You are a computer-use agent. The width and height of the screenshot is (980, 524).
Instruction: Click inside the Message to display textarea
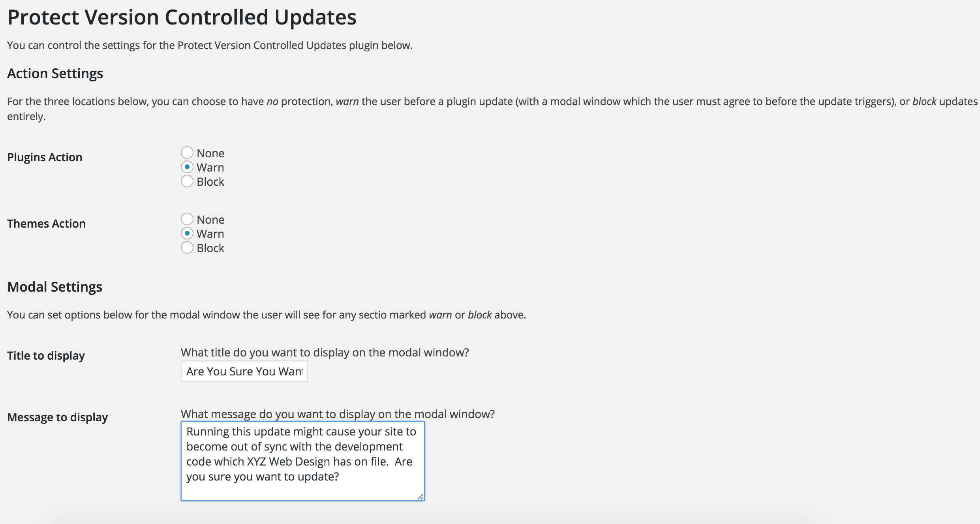click(x=303, y=461)
